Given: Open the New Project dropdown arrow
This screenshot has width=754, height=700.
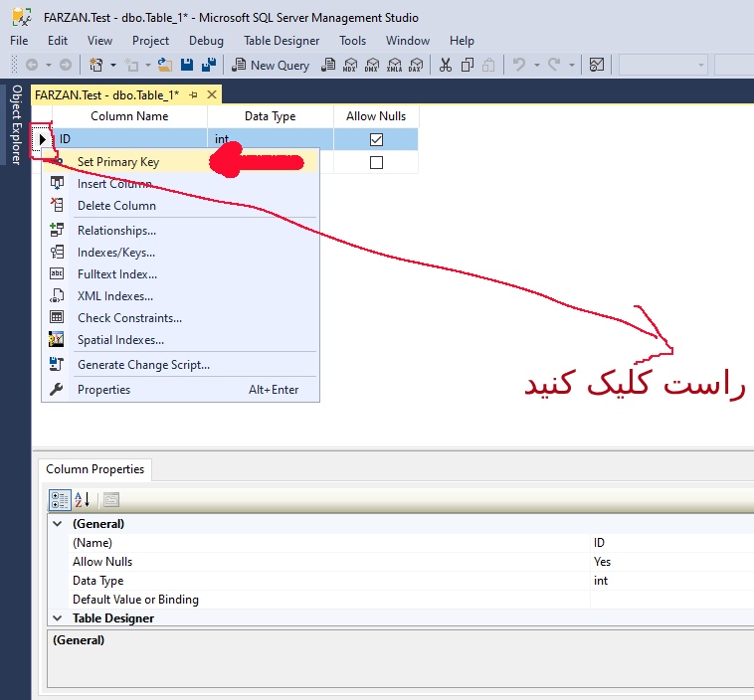Looking at the screenshot, I should 113,65.
